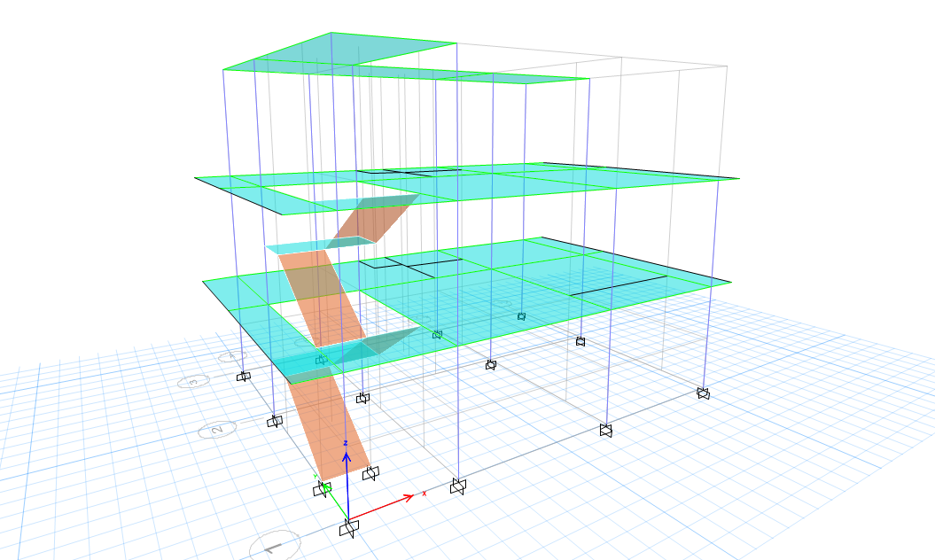Viewport: 935px width, 560px height.
Task: Select the rightmost corner base support symbol
Action: (705, 393)
